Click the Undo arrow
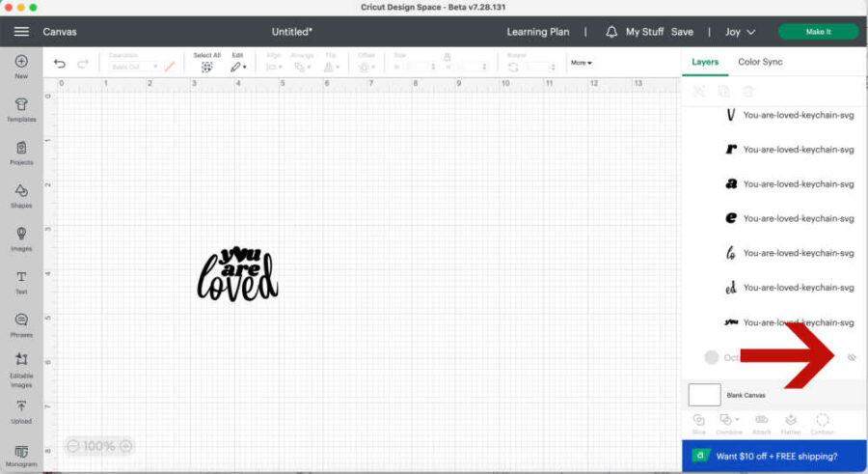This screenshot has height=474, width=868. pos(60,65)
